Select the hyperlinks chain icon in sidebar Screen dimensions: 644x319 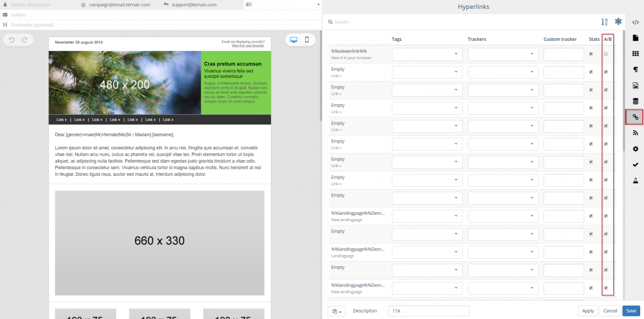(635, 117)
